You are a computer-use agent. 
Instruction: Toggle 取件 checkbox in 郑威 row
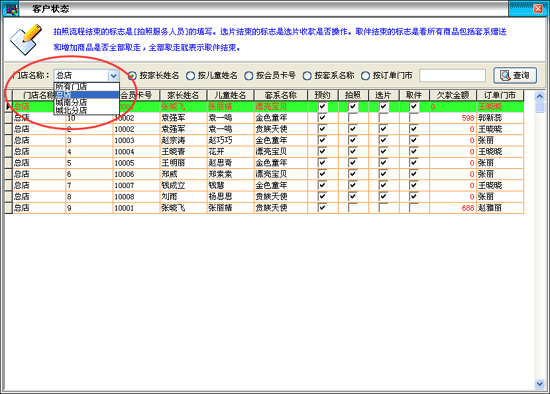(414, 174)
